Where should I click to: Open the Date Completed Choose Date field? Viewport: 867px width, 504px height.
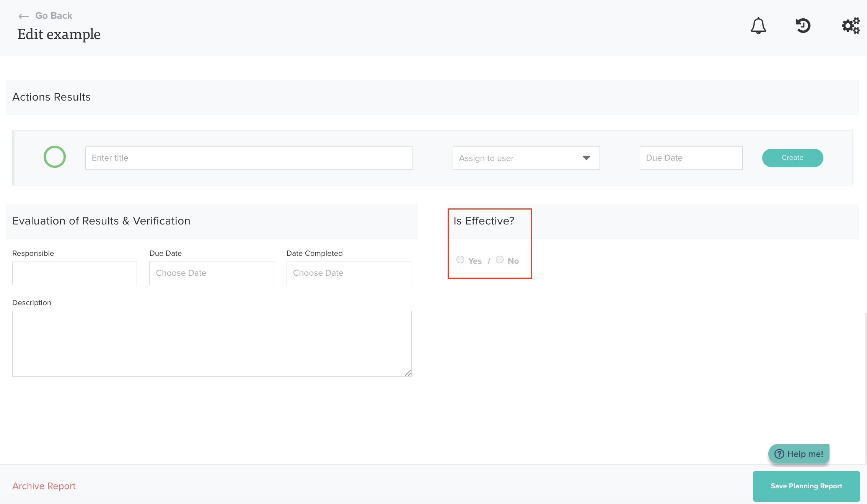pos(349,273)
